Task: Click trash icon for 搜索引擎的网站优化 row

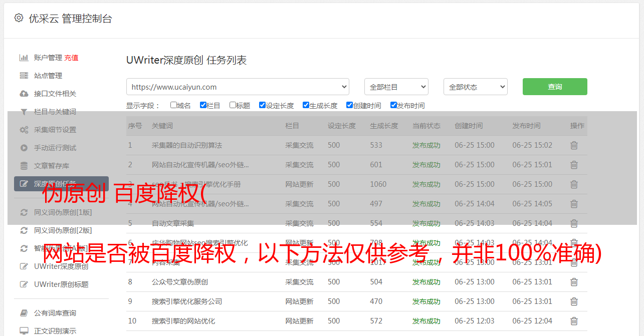Action: click(574, 321)
